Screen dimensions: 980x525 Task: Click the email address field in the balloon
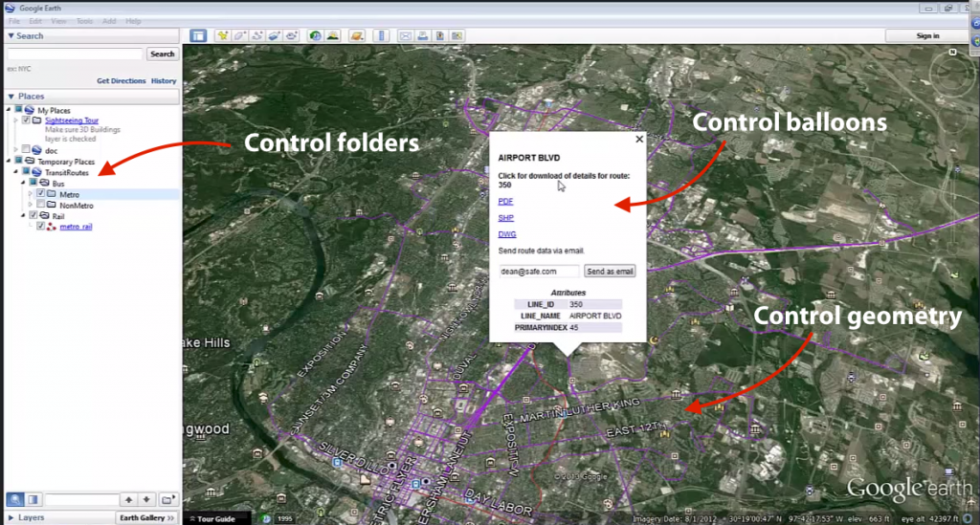tap(539, 271)
